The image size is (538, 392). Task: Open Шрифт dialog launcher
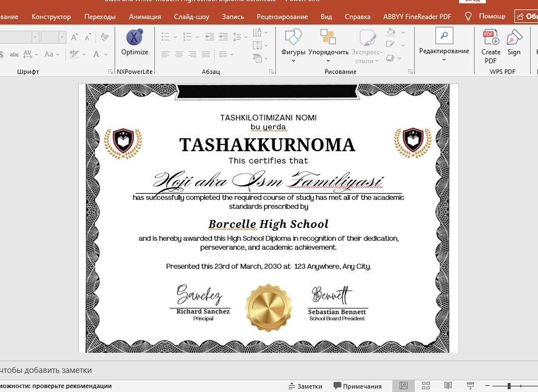[x=110, y=71]
